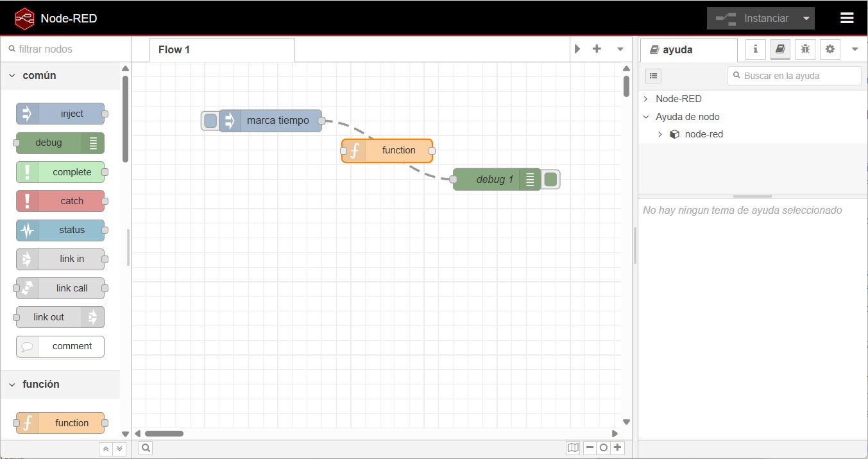Add a new flow with the plus button
The height and width of the screenshot is (459, 868).
pyautogui.click(x=597, y=49)
